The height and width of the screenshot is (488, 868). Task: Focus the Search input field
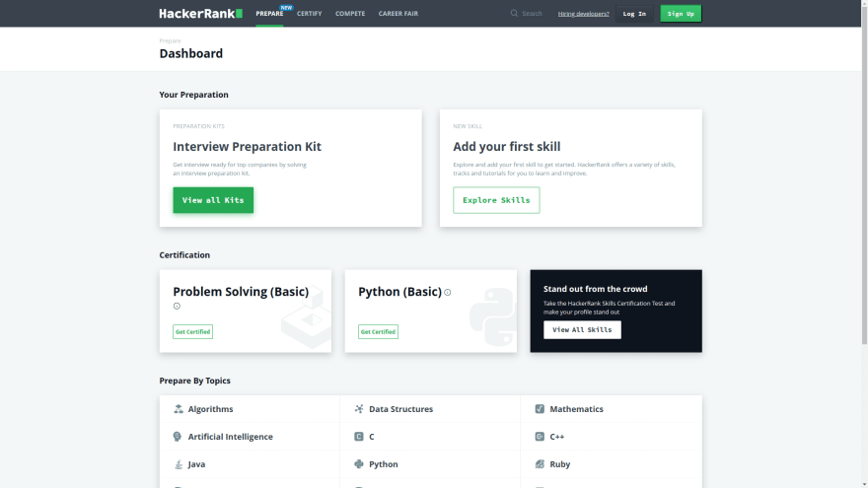532,13
